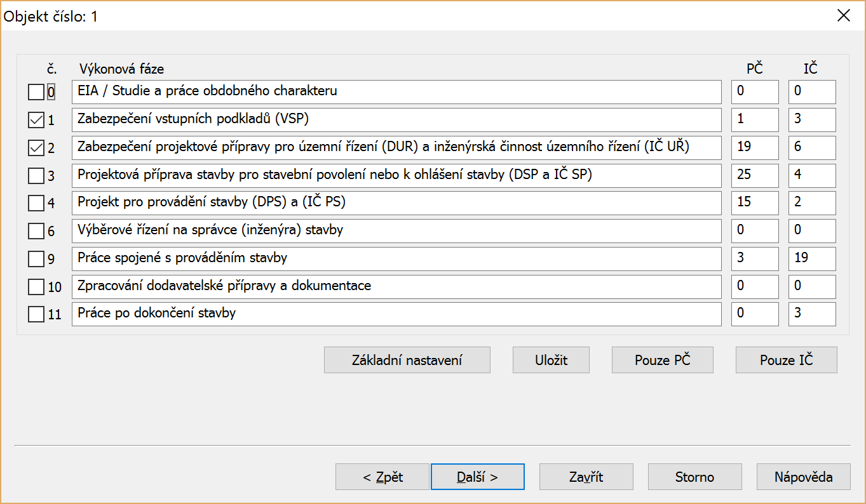866x504 pixels.
Task: Choose the Pouze PČ button
Action: (x=662, y=360)
